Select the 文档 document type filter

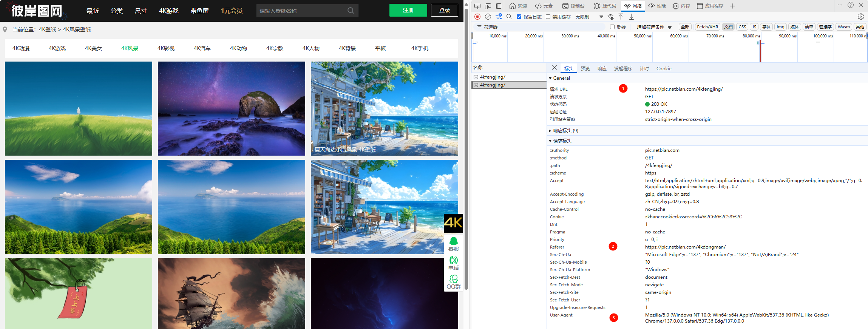click(x=728, y=27)
